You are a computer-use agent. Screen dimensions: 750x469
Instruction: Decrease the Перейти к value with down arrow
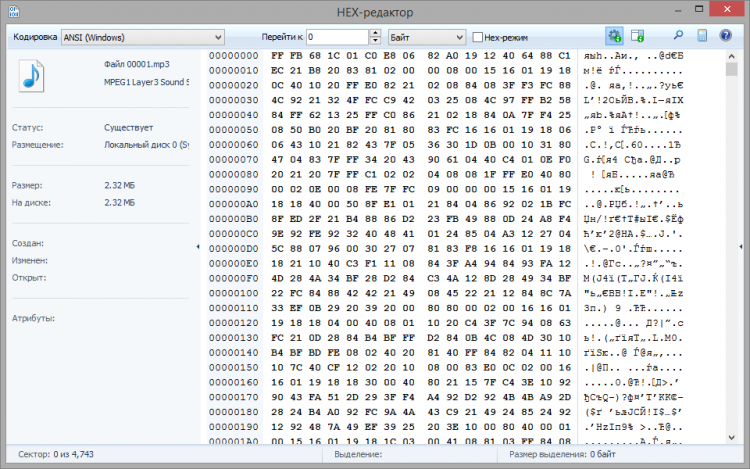[x=375, y=41]
